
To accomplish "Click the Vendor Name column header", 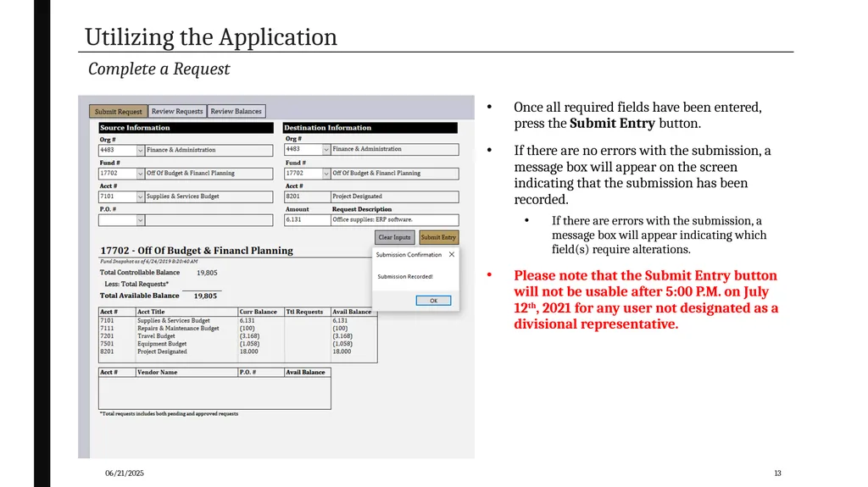I will (x=157, y=373).
